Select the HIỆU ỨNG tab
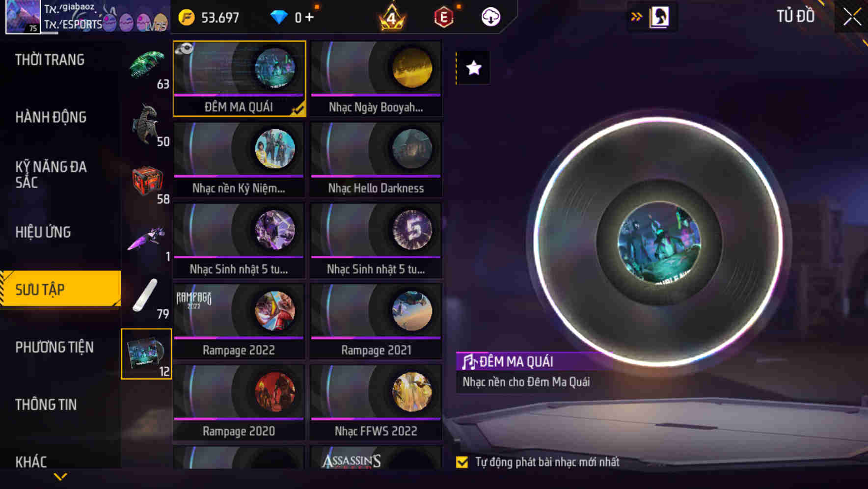Viewport: 868px width, 489px height. coord(43,232)
